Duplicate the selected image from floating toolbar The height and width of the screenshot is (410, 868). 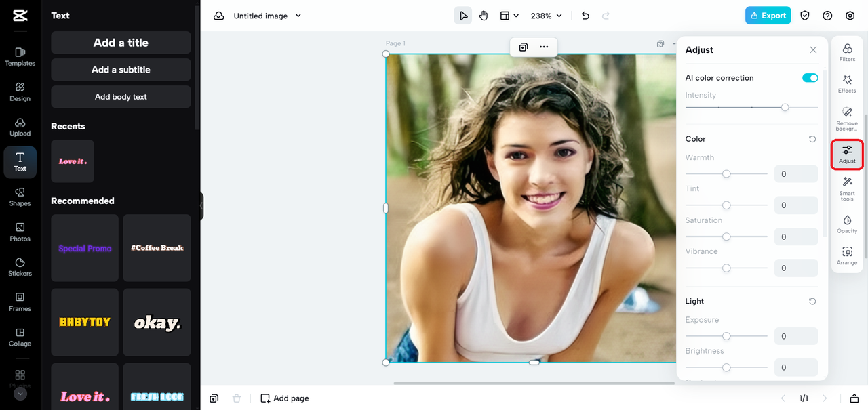click(x=524, y=47)
